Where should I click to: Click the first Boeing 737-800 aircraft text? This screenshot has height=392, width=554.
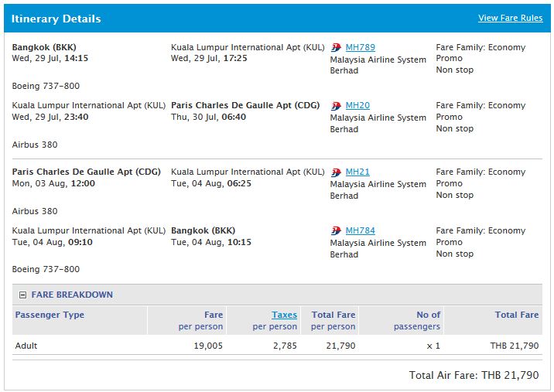pos(46,86)
